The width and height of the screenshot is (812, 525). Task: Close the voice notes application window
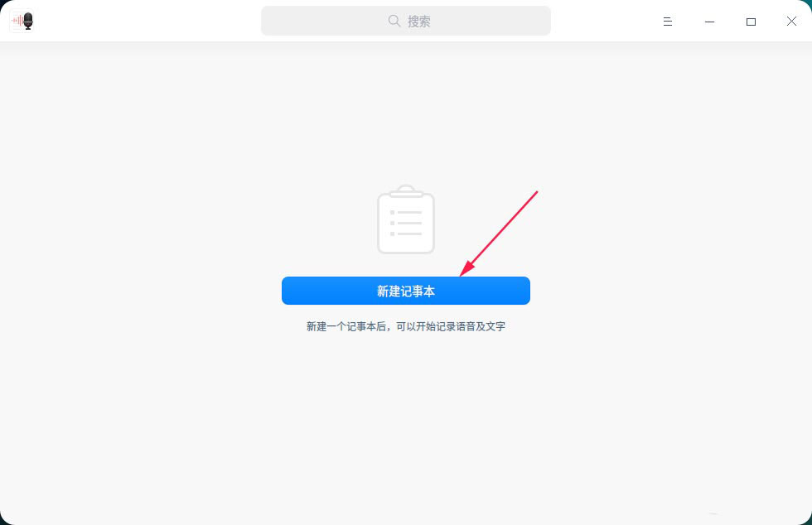(x=791, y=22)
